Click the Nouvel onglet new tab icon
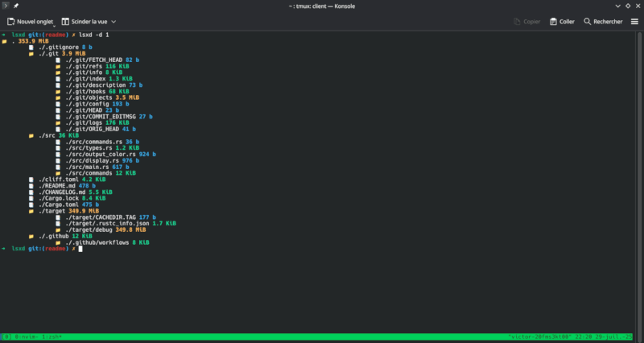Viewport: 644px width, 343px height. [x=11, y=22]
